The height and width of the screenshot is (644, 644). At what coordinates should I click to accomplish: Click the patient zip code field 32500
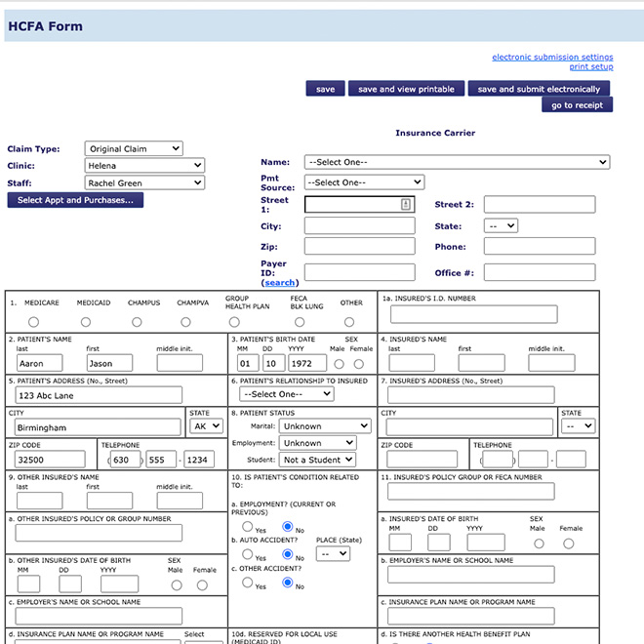[x=50, y=460]
